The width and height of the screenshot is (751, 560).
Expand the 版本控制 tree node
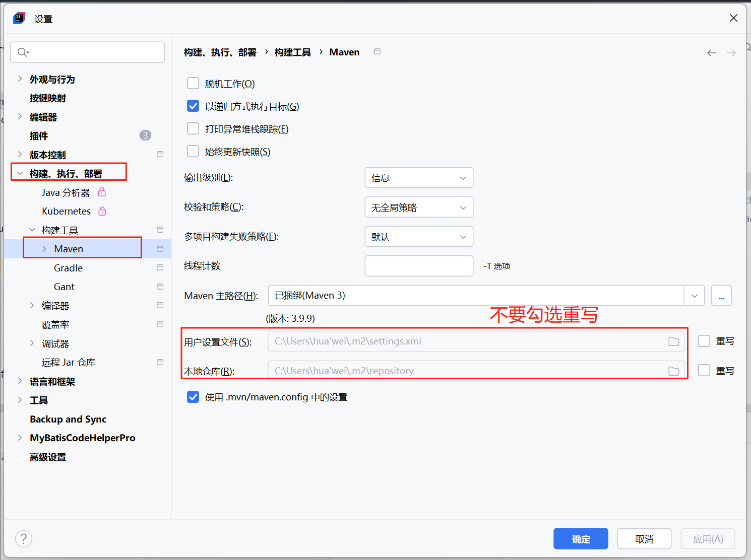[x=20, y=154]
